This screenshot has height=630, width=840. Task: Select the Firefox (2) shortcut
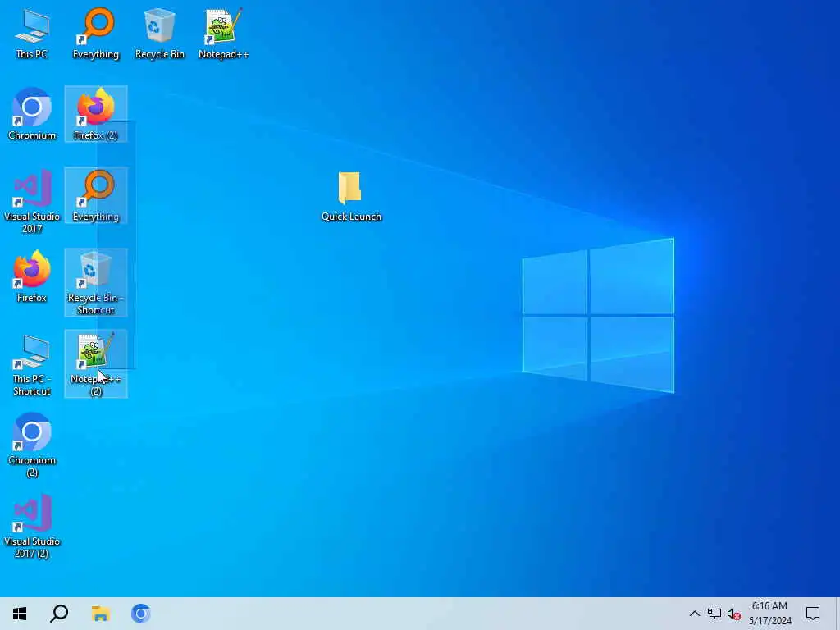pos(96,114)
